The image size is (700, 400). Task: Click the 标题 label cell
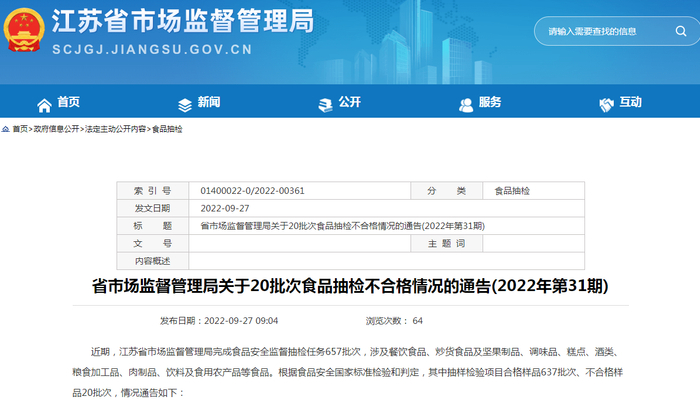tap(153, 226)
